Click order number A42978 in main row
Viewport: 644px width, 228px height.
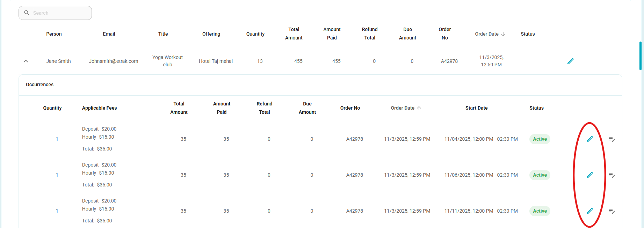[449, 61]
